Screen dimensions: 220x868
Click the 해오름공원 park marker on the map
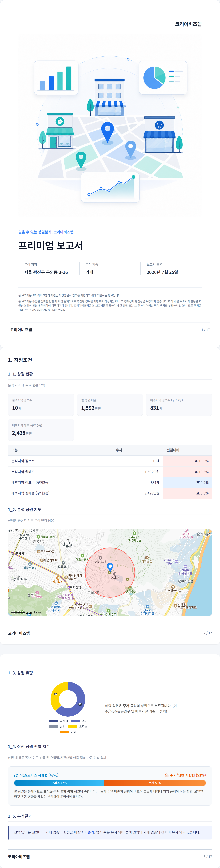point(82,556)
